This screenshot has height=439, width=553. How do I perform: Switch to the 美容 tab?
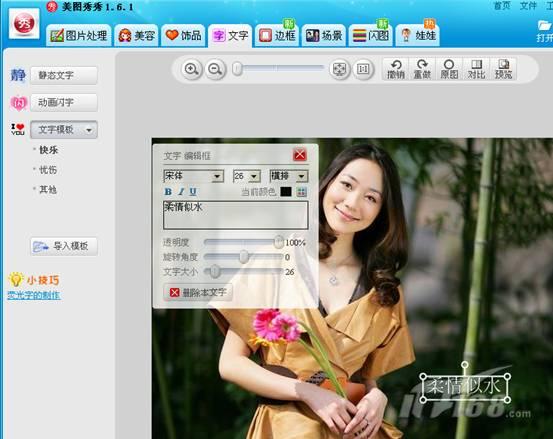tap(136, 35)
